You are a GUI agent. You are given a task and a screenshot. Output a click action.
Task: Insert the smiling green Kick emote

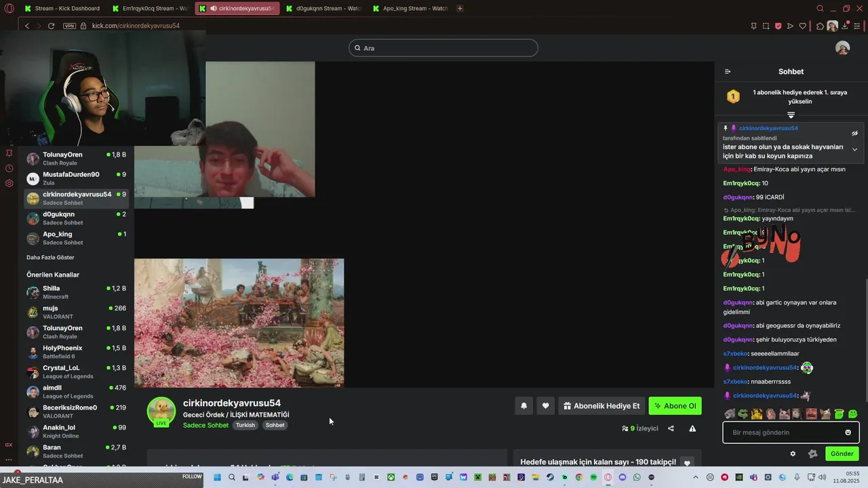(x=852, y=413)
